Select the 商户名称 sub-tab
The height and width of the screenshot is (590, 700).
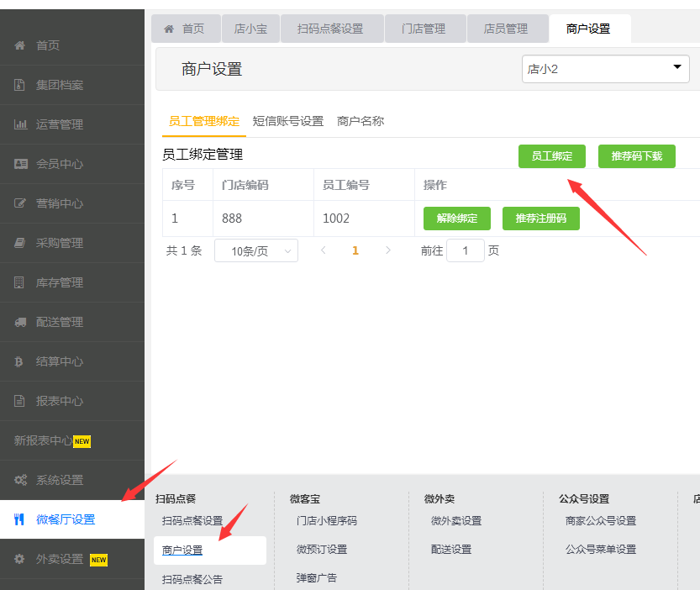361,121
